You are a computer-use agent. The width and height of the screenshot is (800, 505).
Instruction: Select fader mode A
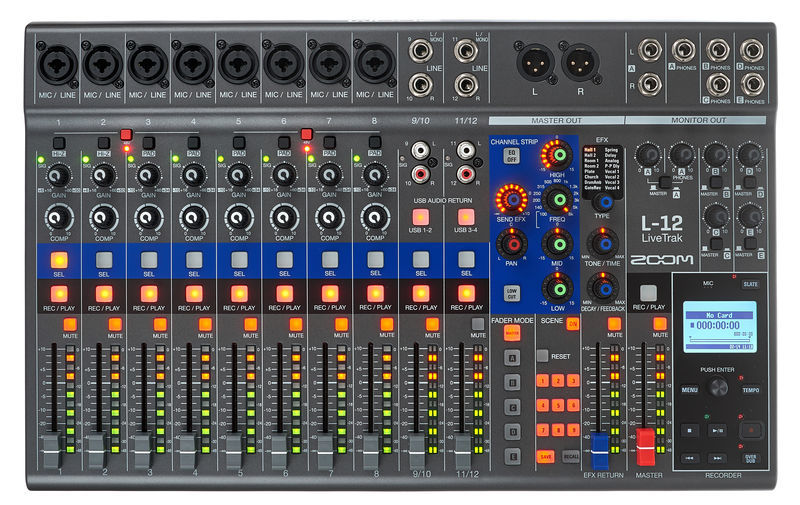tap(512, 357)
